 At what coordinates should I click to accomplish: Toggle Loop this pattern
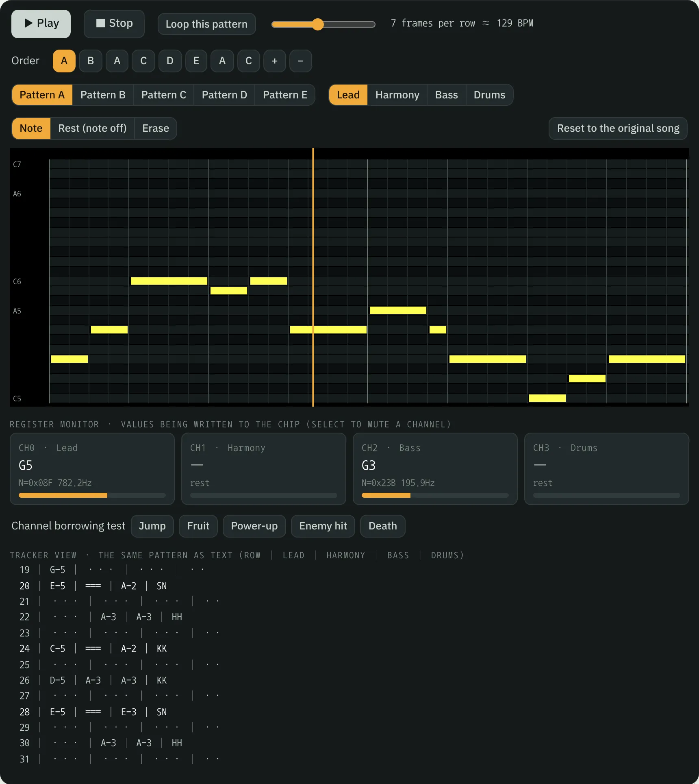pyautogui.click(x=206, y=24)
